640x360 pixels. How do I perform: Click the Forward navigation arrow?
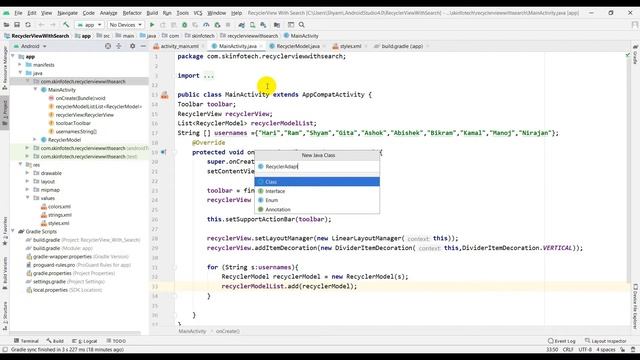coord(52,25)
